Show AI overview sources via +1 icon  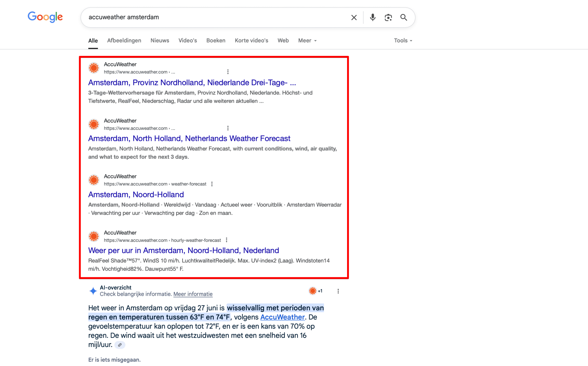[316, 291]
